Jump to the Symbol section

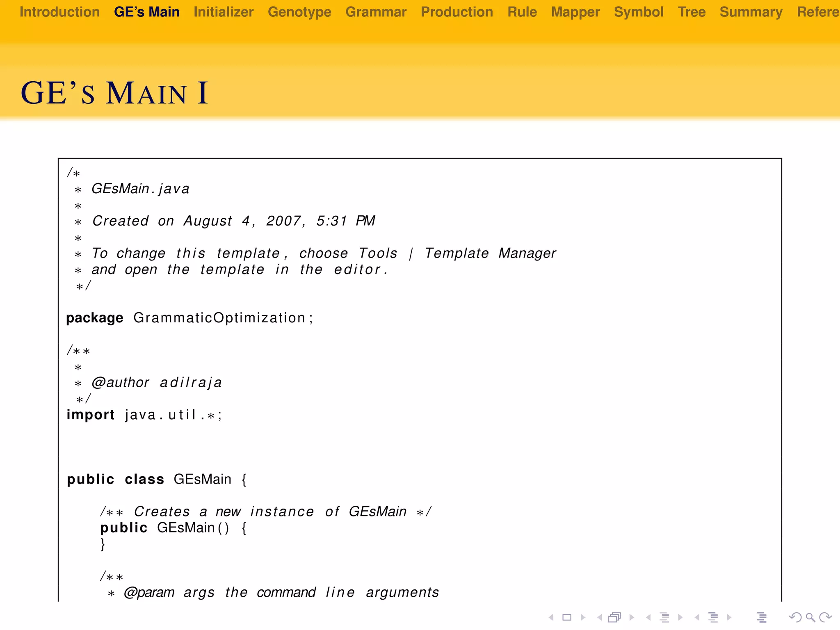coord(639,12)
